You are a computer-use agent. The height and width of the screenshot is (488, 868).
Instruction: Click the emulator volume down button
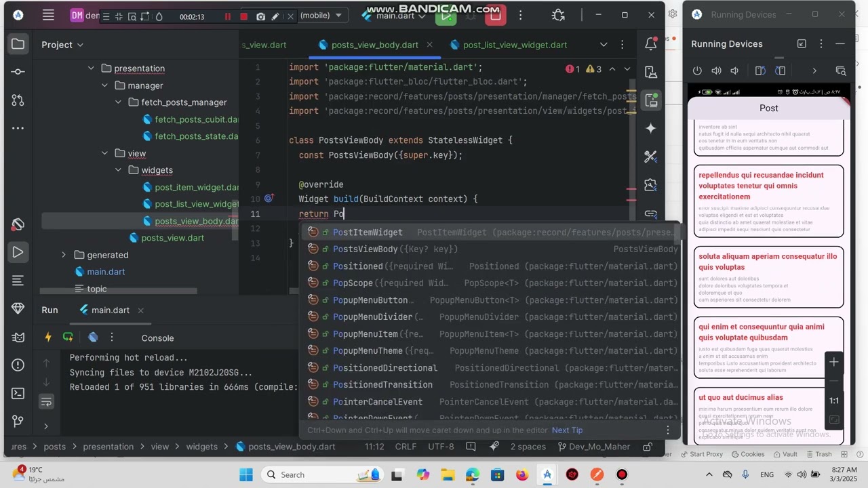click(x=734, y=70)
